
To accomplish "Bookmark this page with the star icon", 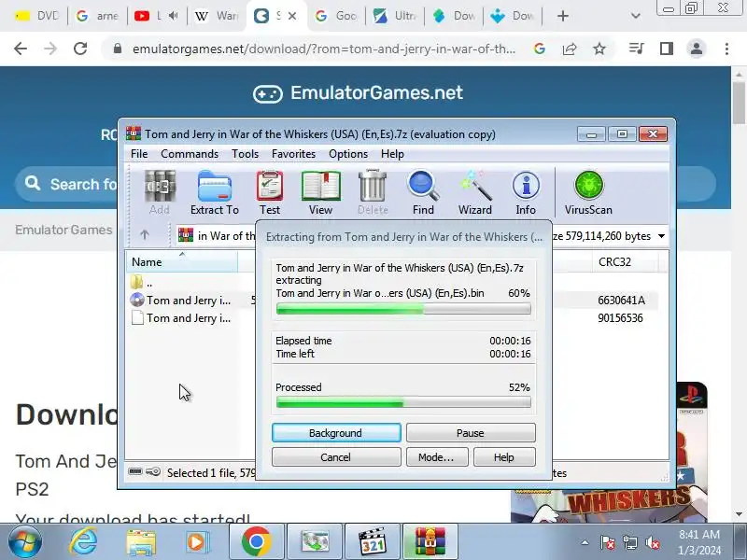I will coord(599,49).
